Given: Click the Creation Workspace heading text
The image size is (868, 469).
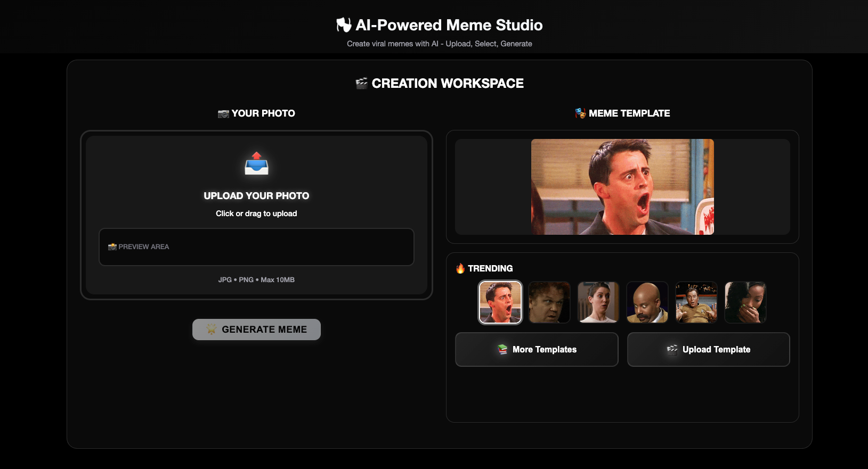Looking at the screenshot, I should pyautogui.click(x=448, y=83).
